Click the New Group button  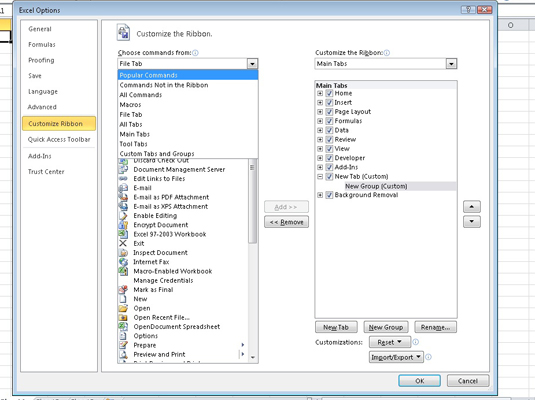pos(386,327)
